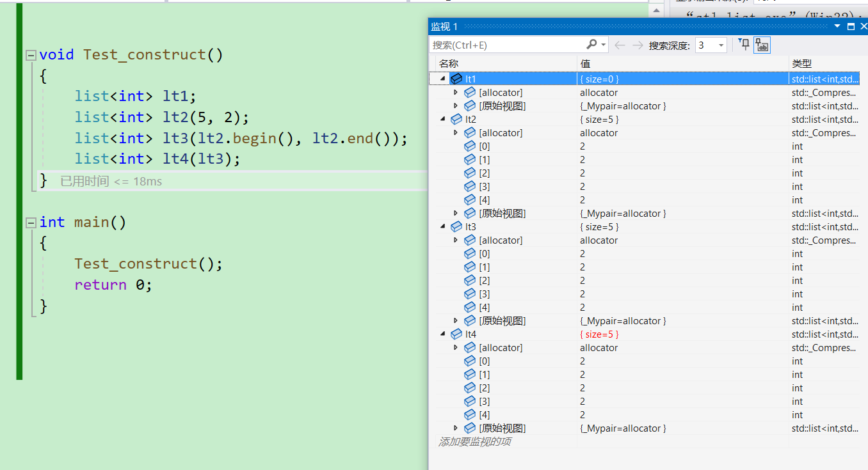868x470 pixels.
Task: Open the 监视 1 window position menu arrow
Action: [837, 26]
